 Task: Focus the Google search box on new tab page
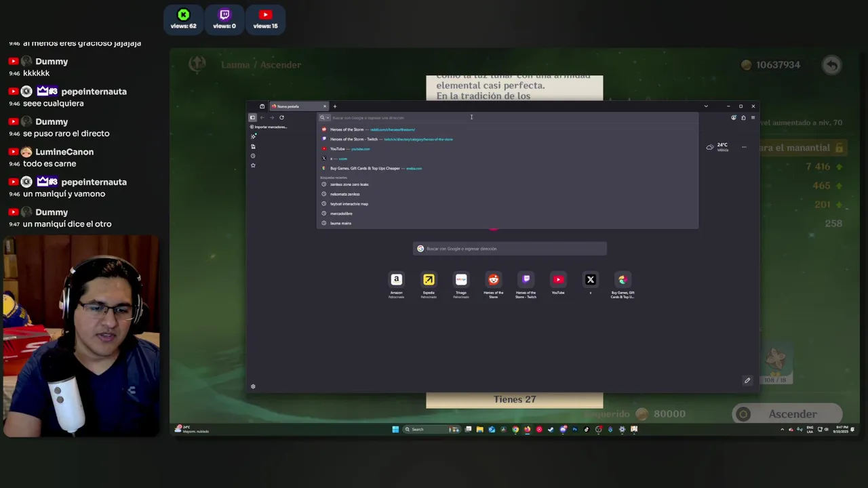(x=510, y=249)
